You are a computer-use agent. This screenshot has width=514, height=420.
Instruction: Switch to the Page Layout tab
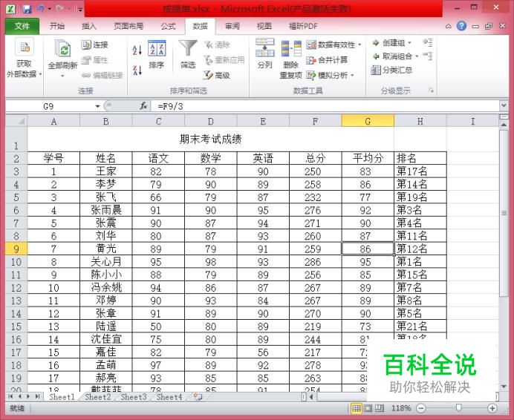128,26
